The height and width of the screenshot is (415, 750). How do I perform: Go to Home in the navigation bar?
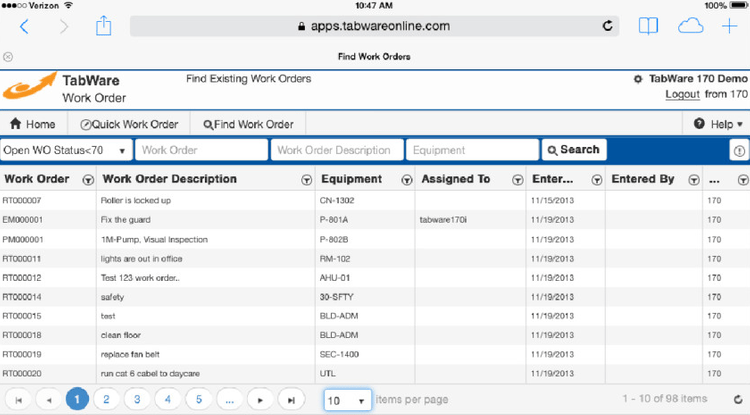pos(33,124)
